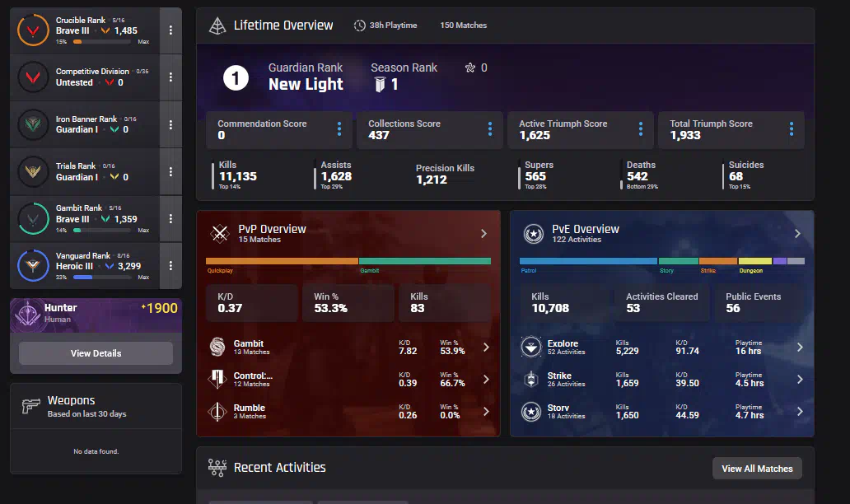Click the Story activity icon
The image size is (850, 504).
(x=531, y=411)
